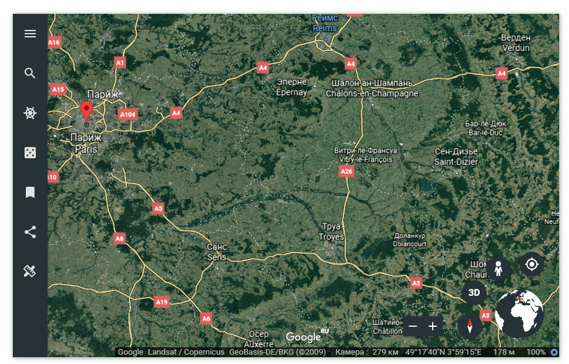Launch Voyager with the ship wheel icon
The height and width of the screenshot is (364, 569).
point(30,113)
